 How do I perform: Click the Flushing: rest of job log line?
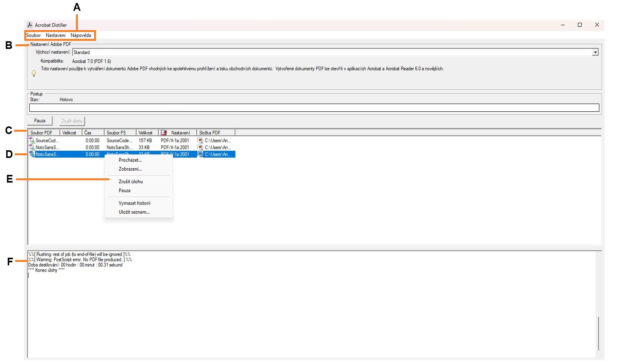point(79,254)
